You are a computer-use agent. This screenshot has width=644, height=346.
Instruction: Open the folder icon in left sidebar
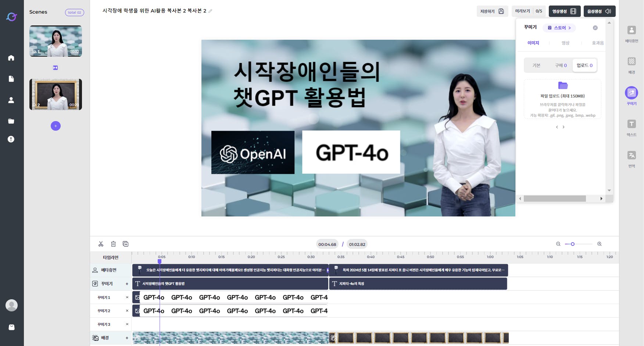point(11,121)
